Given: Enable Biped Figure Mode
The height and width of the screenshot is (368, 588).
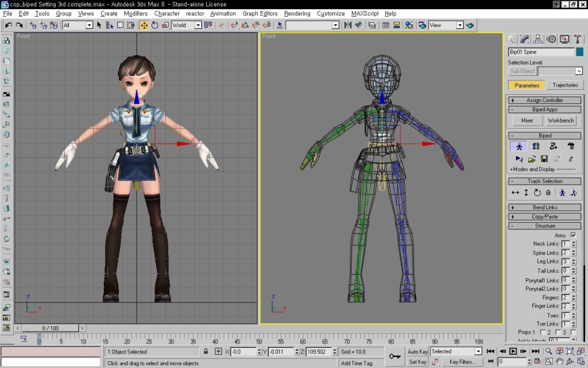Looking at the screenshot, I should click(519, 147).
